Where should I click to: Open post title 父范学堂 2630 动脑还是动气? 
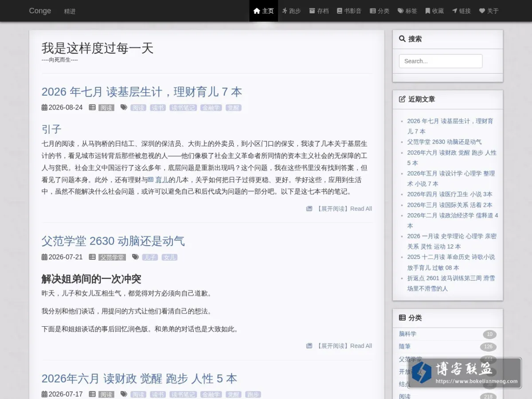point(113,241)
